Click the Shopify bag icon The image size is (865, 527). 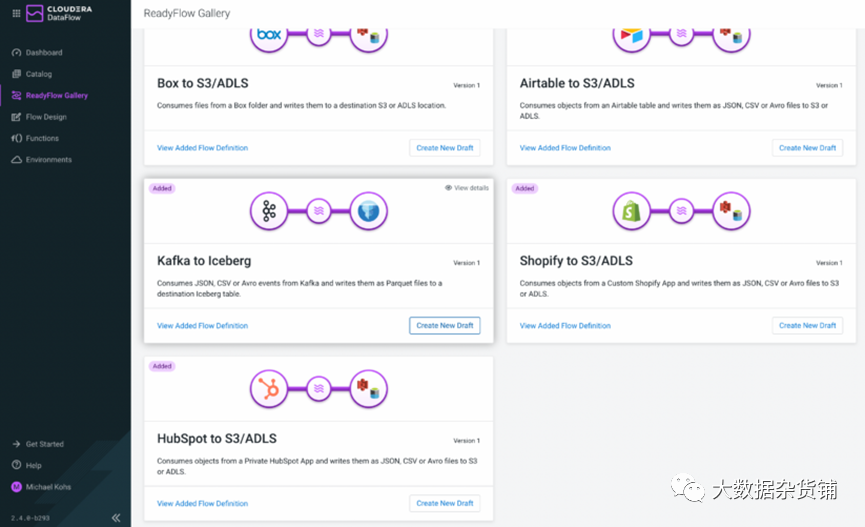click(631, 211)
